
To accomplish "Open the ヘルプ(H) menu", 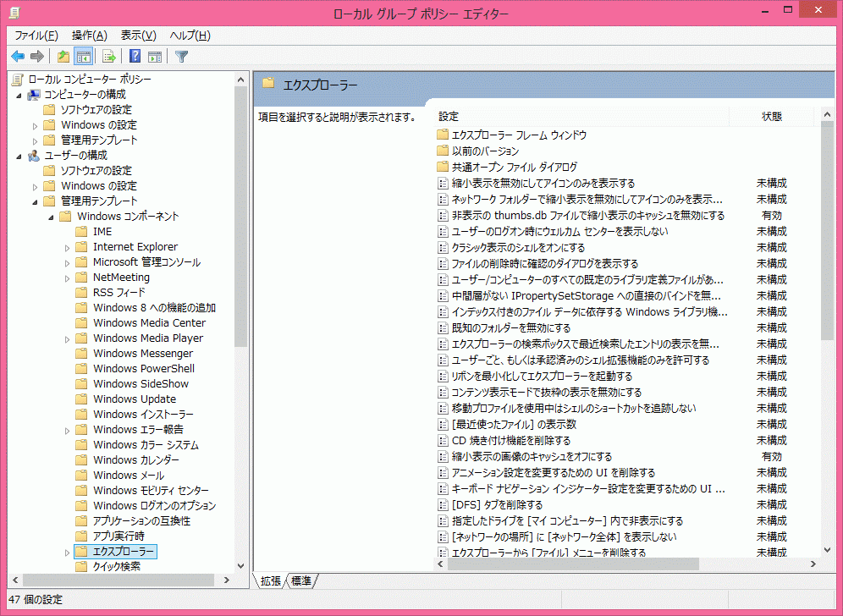I will tap(190, 36).
